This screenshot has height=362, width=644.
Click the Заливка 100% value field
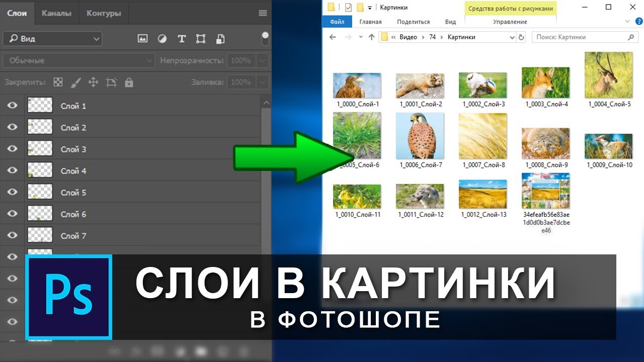coord(241,82)
